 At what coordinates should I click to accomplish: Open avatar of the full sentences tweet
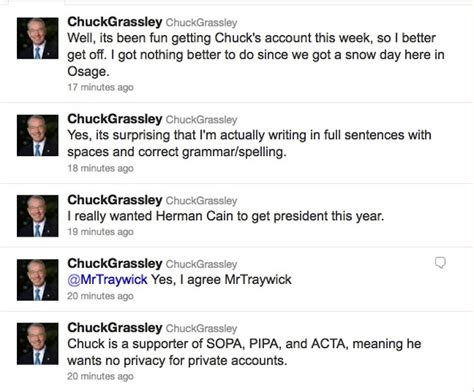coord(38,135)
